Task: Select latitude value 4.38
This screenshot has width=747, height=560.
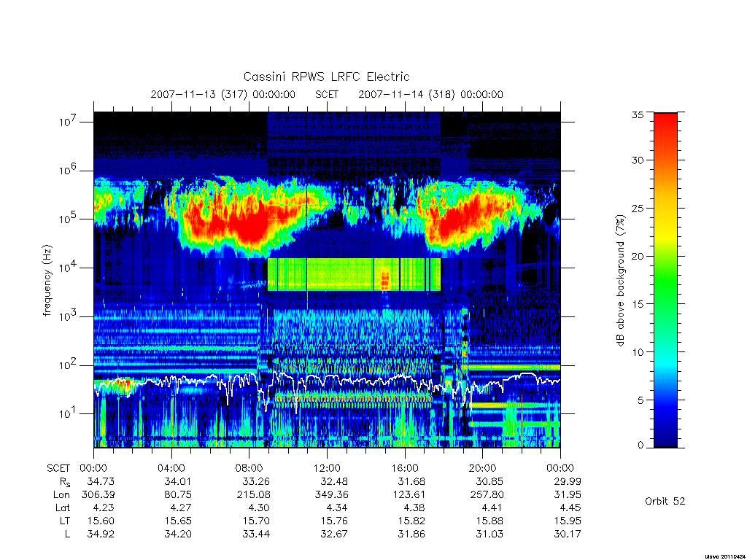Action: (x=415, y=507)
